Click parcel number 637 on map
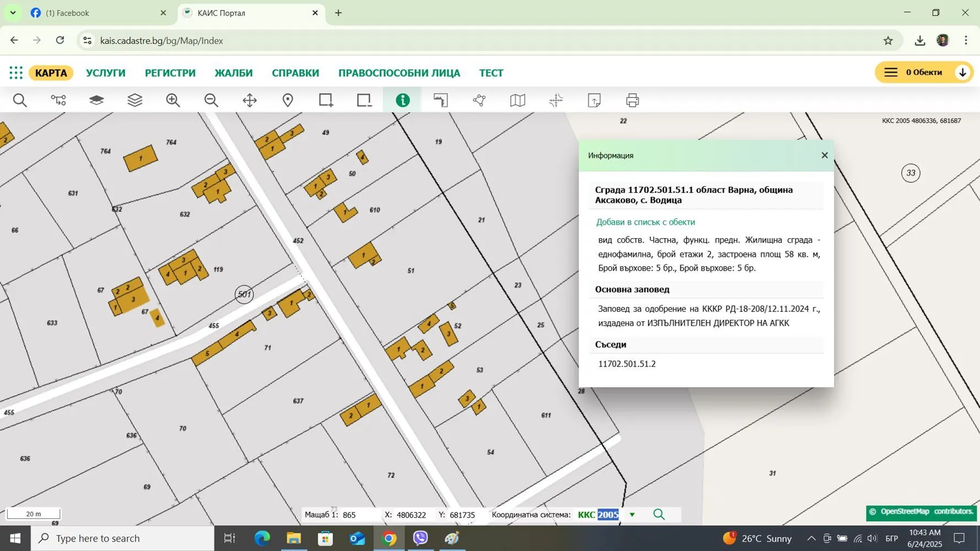The height and width of the screenshot is (551, 980). click(x=298, y=401)
